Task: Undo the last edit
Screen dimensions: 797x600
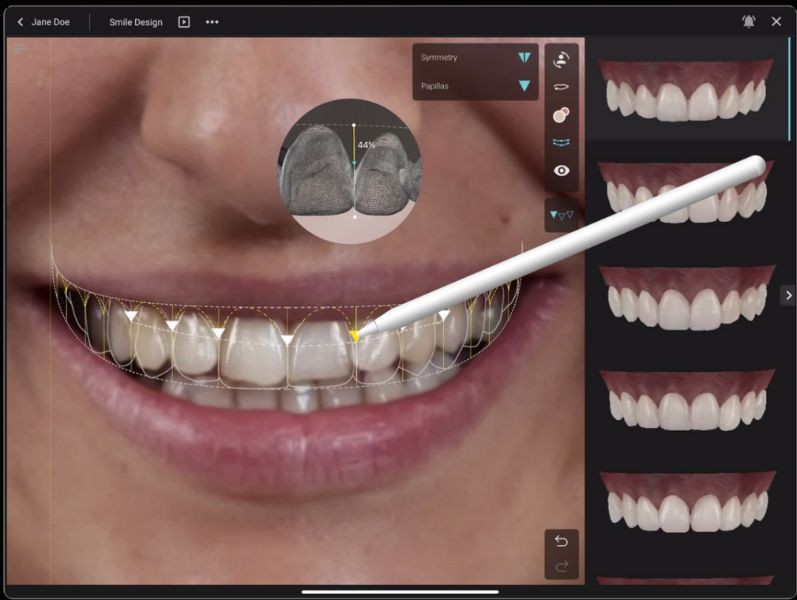Action: pyautogui.click(x=561, y=541)
